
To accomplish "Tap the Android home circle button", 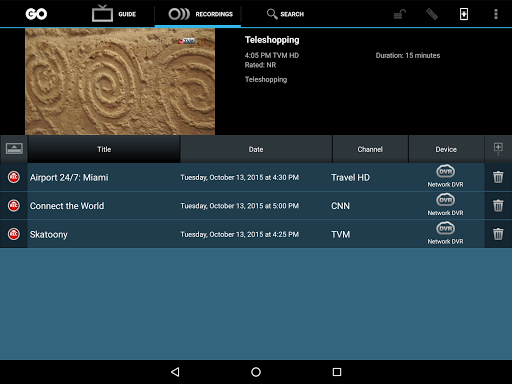I will click(256, 372).
